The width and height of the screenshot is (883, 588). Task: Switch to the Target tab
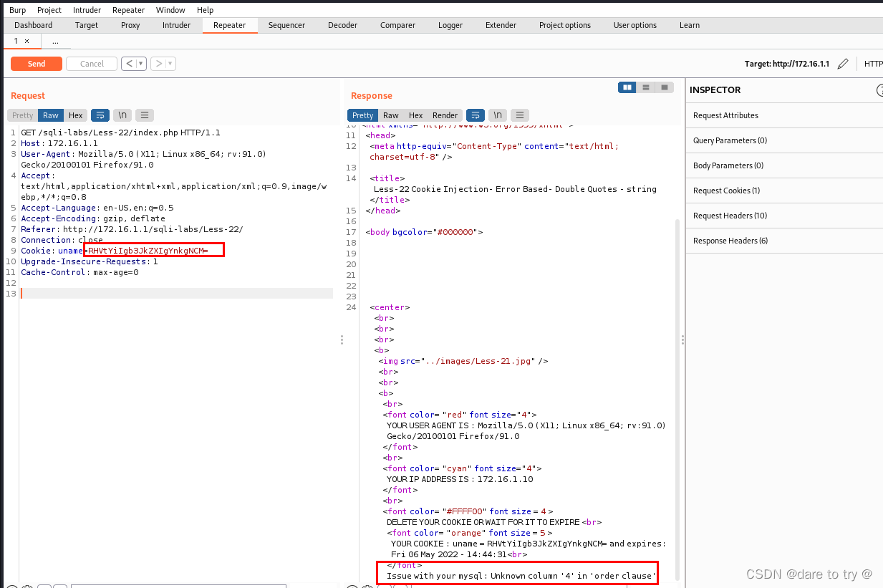tap(87, 25)
